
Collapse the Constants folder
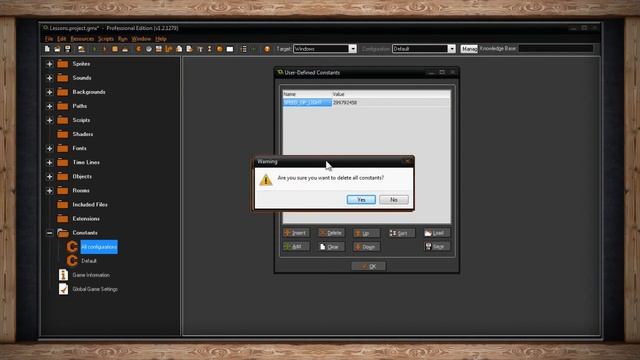pyautogui.click(x=49, y=233)
